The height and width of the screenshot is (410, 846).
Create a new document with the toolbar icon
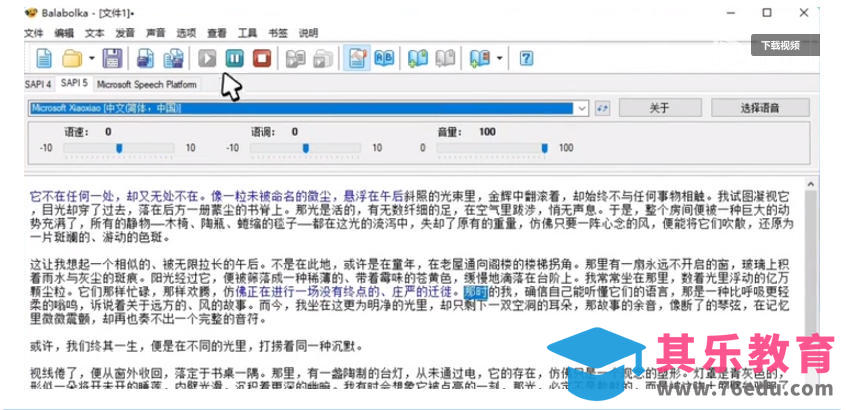click(x=44, y=58)
